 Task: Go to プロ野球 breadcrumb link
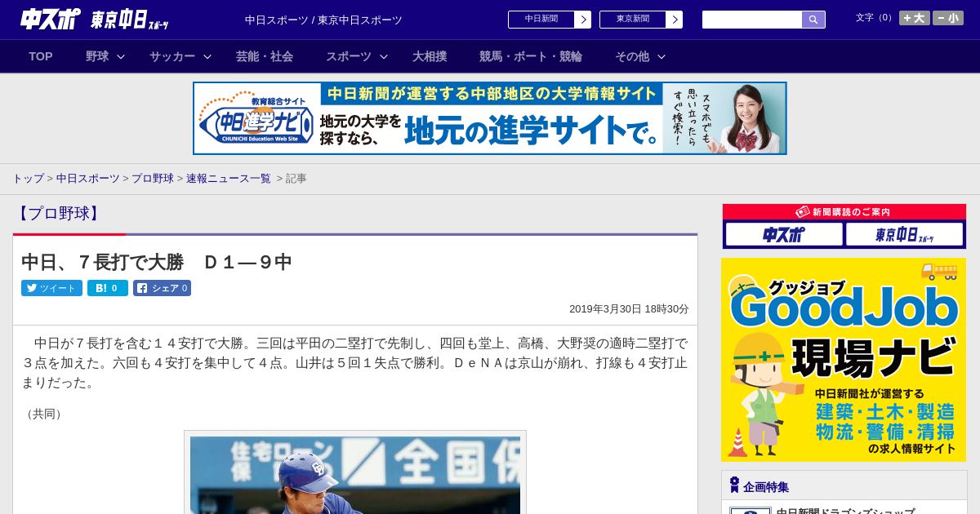[153, 178]
